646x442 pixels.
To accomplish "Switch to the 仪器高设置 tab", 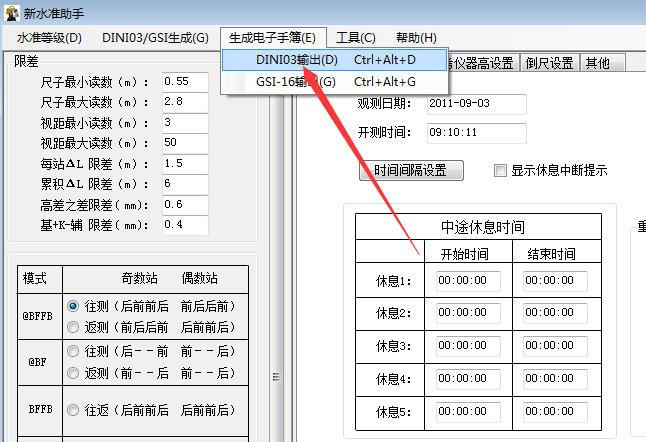I will tap(483, 63).
